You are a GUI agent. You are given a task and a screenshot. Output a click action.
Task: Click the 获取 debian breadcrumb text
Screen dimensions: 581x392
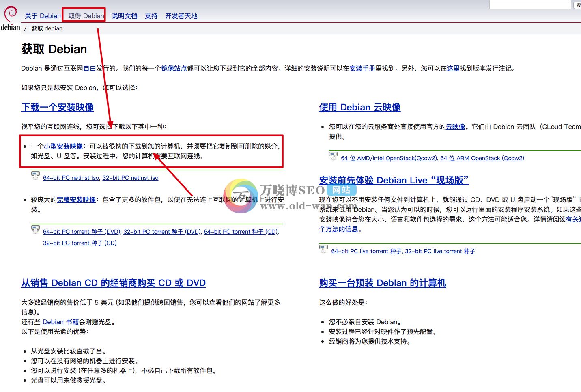click(x=47, y=28)
